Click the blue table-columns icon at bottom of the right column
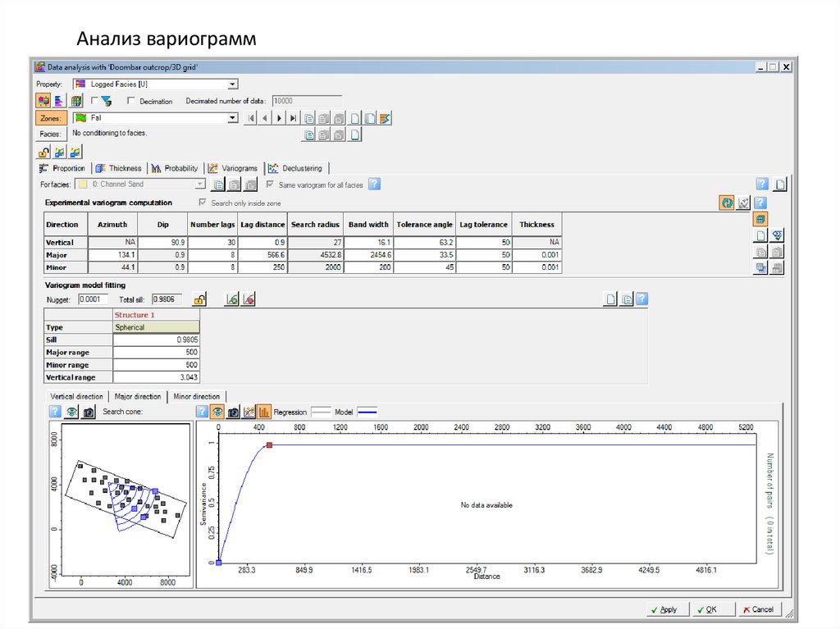This screenshot has width=840, height=629. [760, 267]
